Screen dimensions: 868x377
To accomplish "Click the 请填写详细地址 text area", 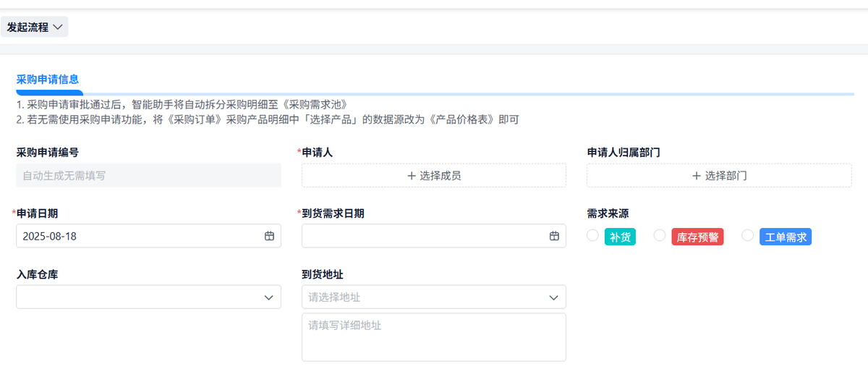I will [x=433, y=336].
